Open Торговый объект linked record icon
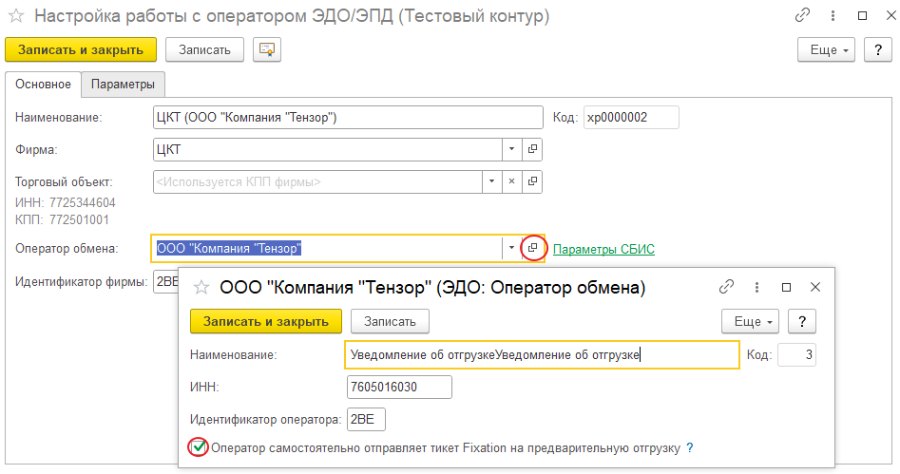Screen dimensions: 900x474 pos(533,181)
